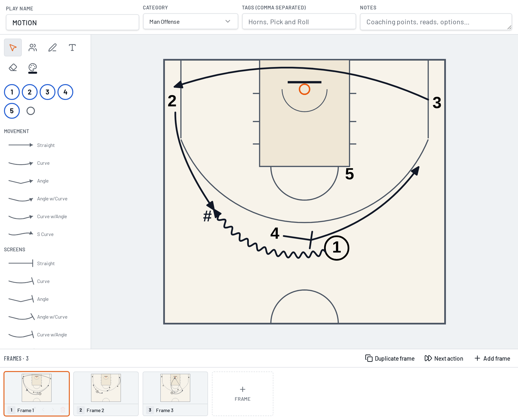Activate the text tool
The width and height of the screenshot is (518, 420).
[72, 47]
